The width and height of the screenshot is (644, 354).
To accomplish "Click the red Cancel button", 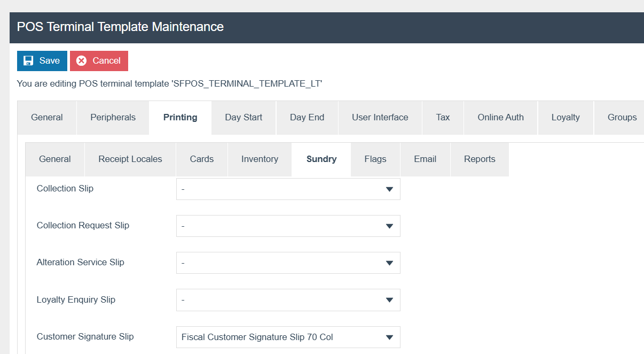I will pyautogui.click(x=99, y=61).
